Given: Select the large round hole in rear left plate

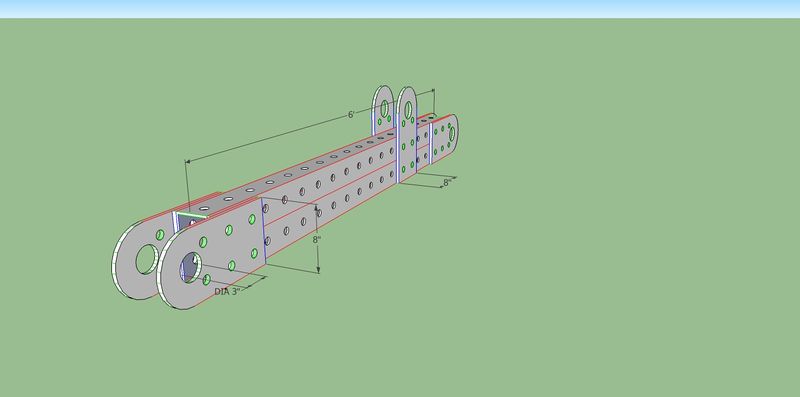Looking at the screenshot, I should pyautogui.click(x=147, y=259).
